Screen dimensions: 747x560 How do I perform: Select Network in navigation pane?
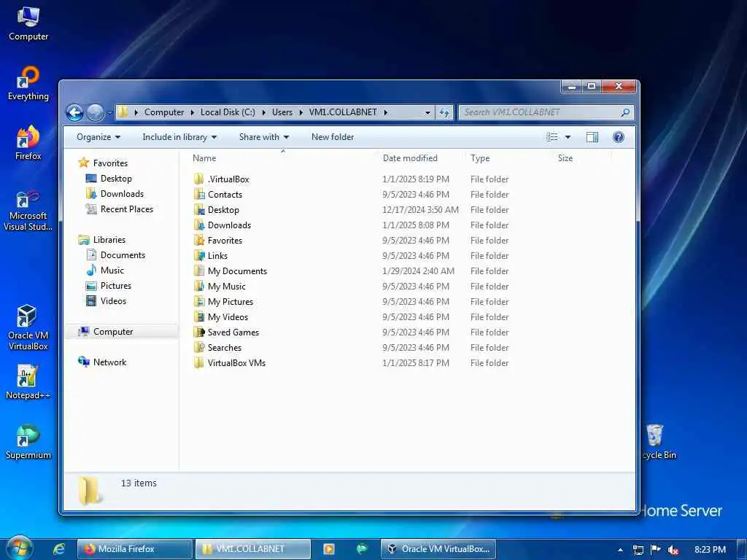pyautogui.click(x=109, y=362)
